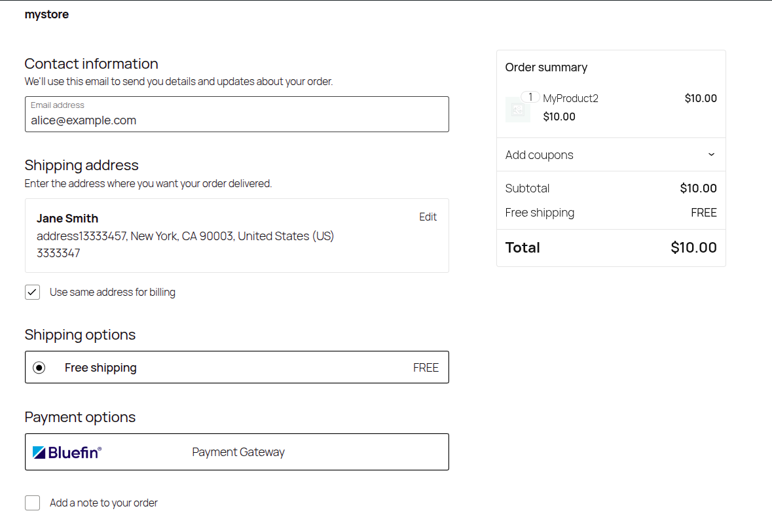
Task: Collapse the Order summary coupon area
Action: (711, 154)
